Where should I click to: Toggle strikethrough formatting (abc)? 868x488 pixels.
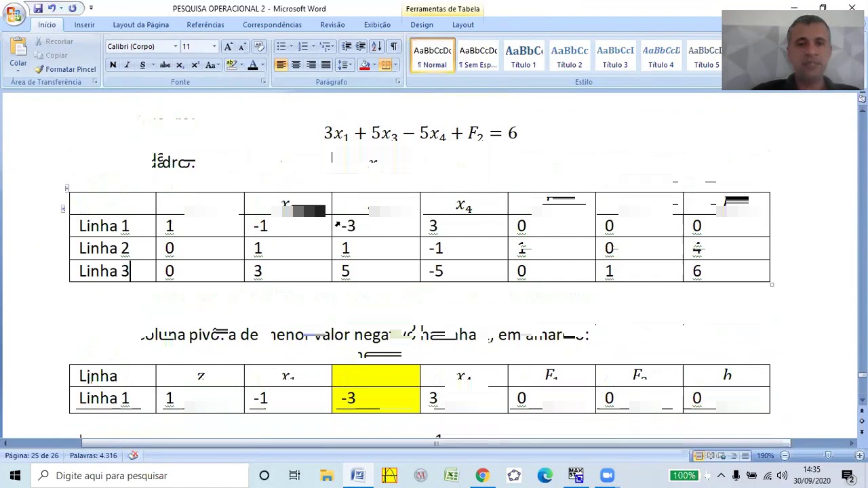[165, 65]
